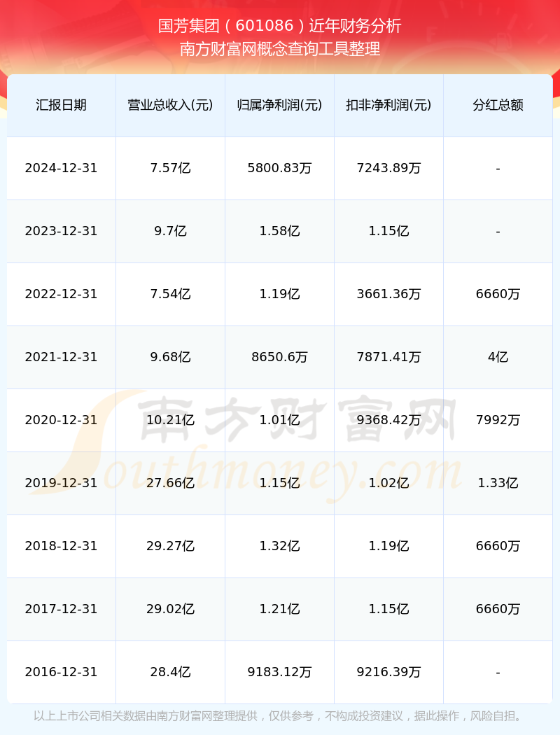Select revenue value 9.7亿
The image size is (560, 735).
(x=171, y=231)
